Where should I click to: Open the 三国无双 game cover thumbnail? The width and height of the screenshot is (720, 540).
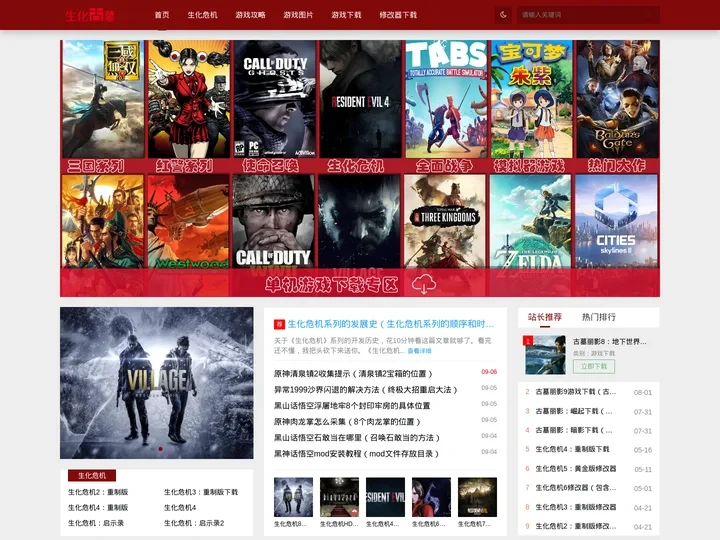click(103, 99)
